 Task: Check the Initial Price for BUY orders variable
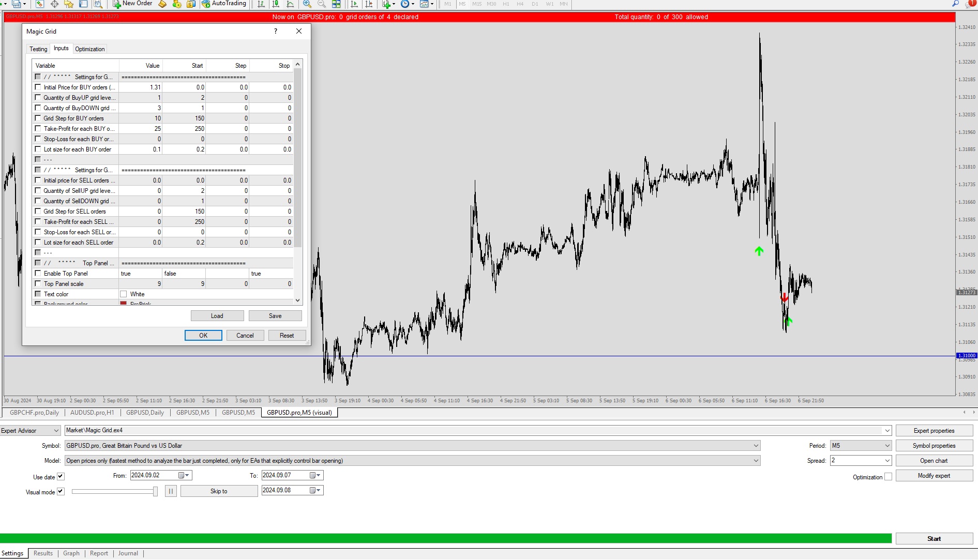(38, 87)
